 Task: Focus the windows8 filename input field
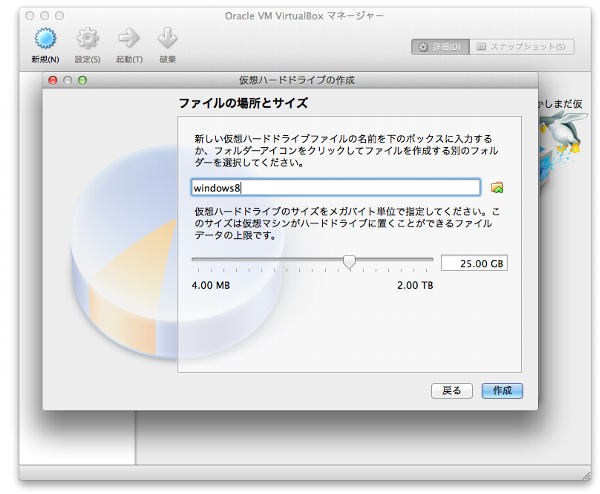coord(336,187)
